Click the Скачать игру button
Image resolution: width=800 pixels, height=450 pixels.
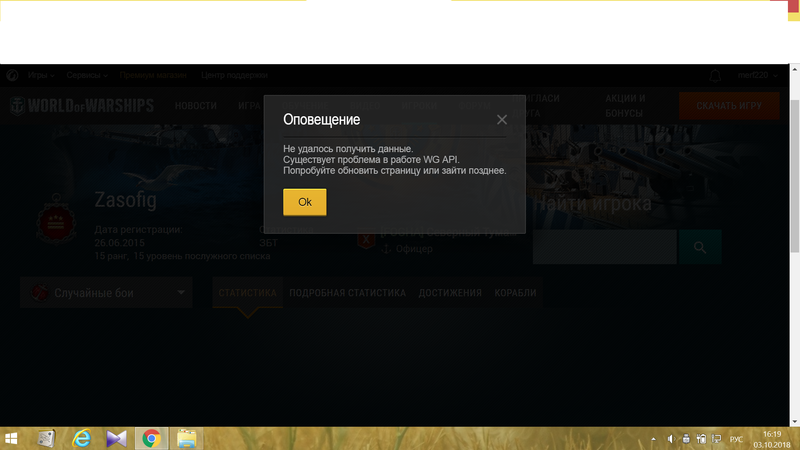(x=729, y=106)
